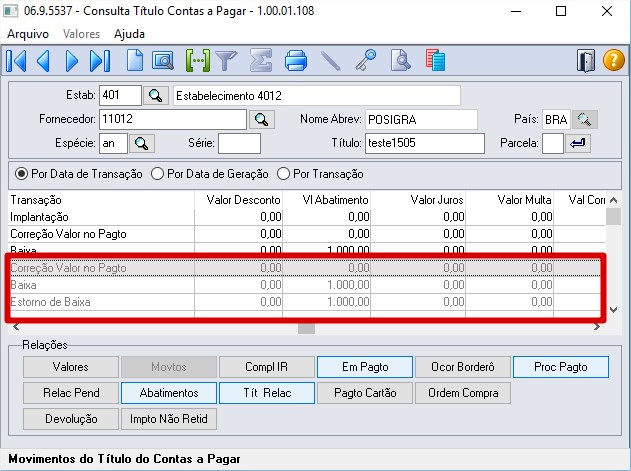
Task: Click the Valor Multa column header
Action: [x=510, y=200]
